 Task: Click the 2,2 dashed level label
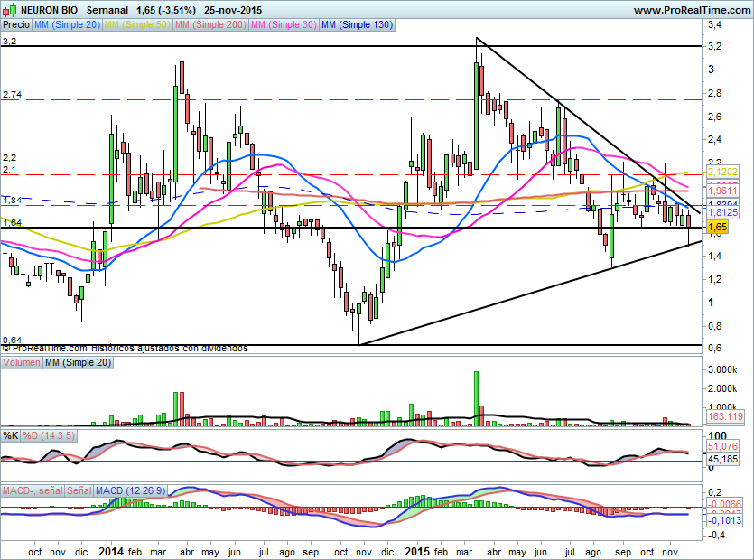point(9,158)
